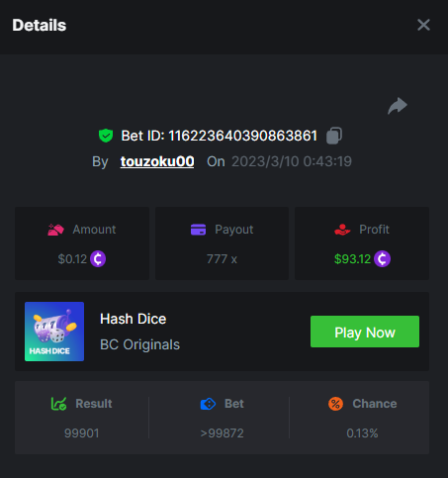Click the blue Bet ticket icon

point(208,404)
